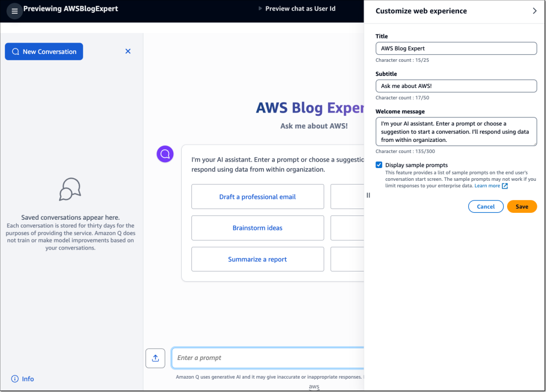The image size is (546, 392).
Task: Cancel the customization changes
Action: click(486, 206)
